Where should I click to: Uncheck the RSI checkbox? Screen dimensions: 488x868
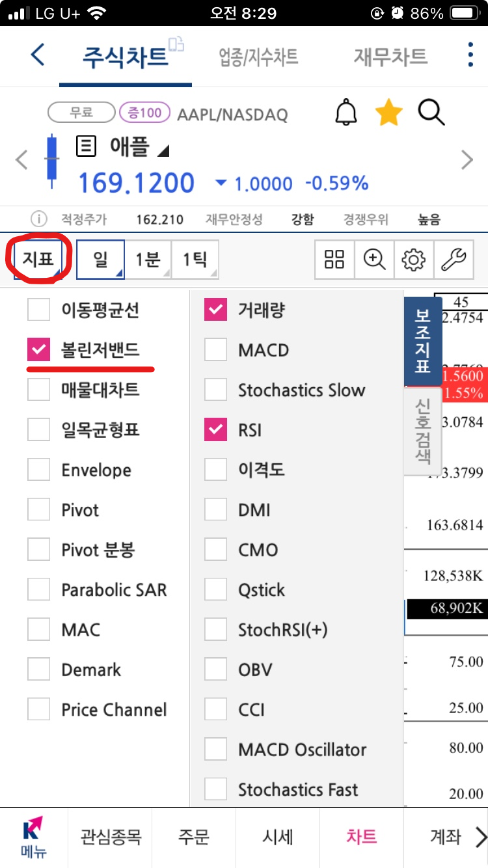pos(216,430)
